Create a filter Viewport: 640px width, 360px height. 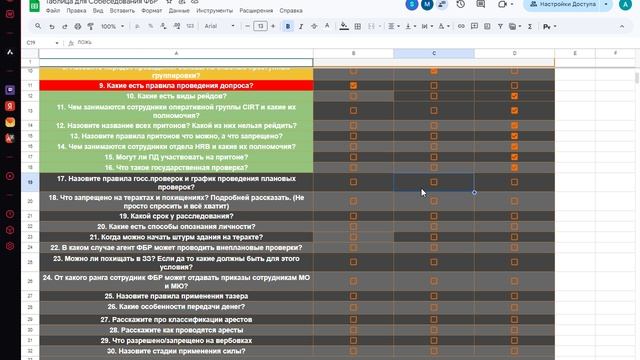click(500, 26)
